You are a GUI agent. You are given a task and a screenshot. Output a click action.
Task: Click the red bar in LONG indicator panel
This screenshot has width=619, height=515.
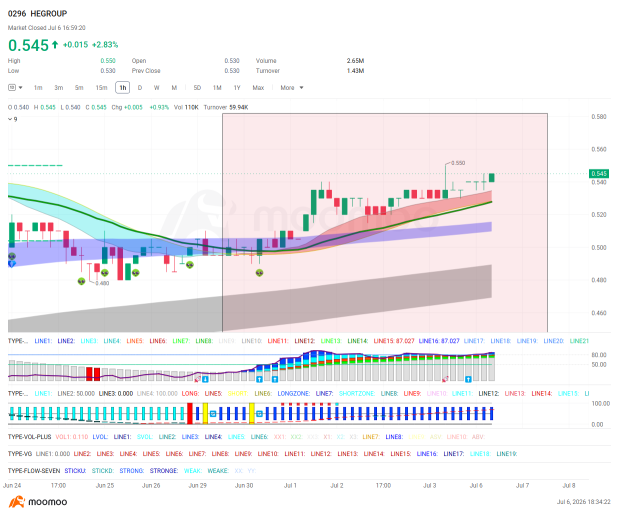click(190, 413)
